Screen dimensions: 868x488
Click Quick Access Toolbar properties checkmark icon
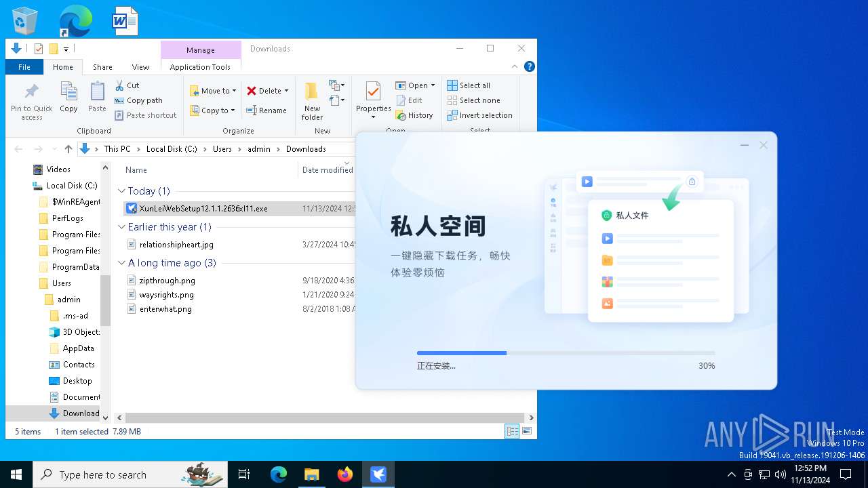[x=39, y=49]
